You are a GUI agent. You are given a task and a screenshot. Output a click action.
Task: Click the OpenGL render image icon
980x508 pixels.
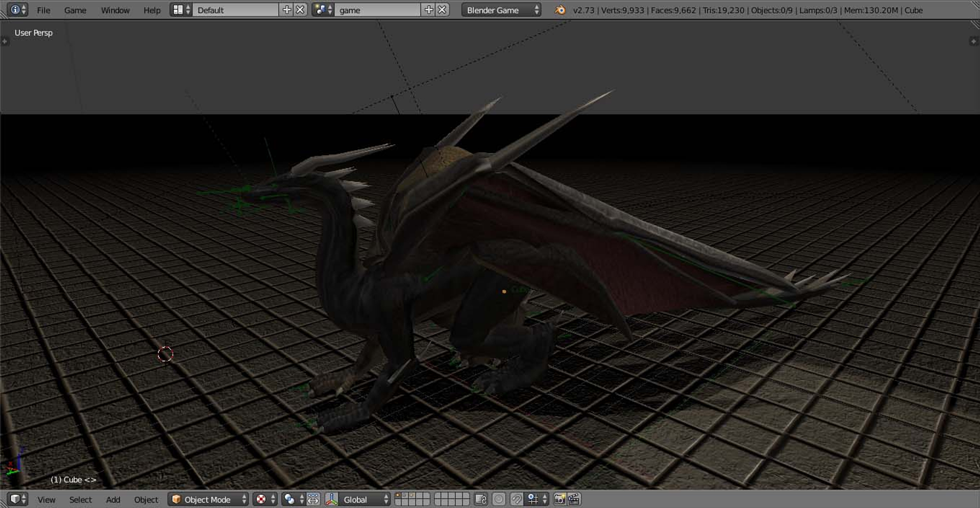[559, 499]
